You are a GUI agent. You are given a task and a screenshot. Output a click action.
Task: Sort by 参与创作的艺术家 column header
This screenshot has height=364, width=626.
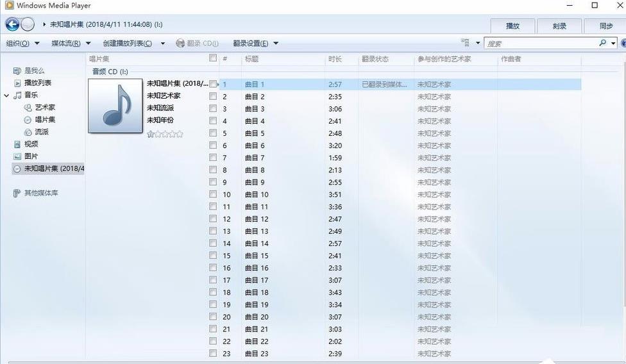tap(456, 59)
